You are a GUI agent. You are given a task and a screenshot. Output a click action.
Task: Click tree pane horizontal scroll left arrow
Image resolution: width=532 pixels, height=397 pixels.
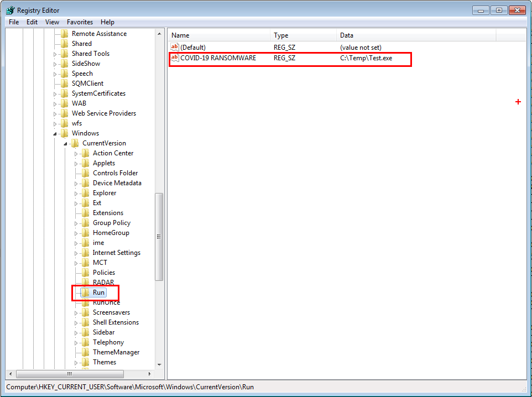(x=11, y=374)
